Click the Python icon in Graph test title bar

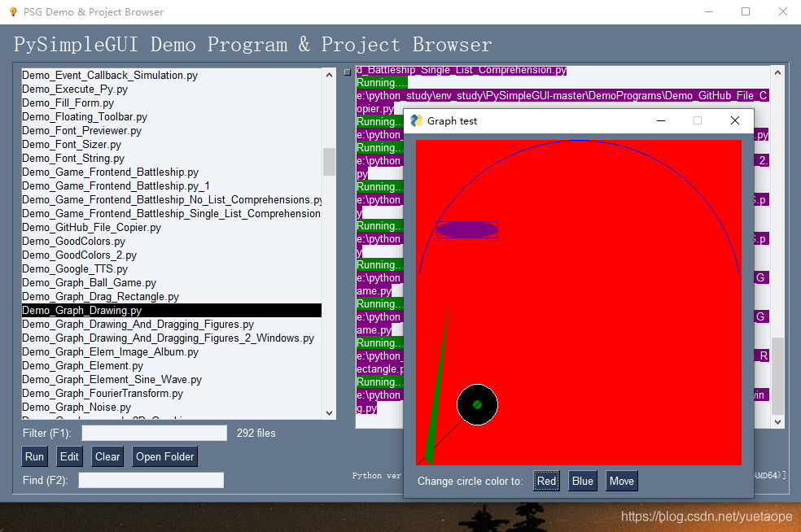[x=417, y=120]
